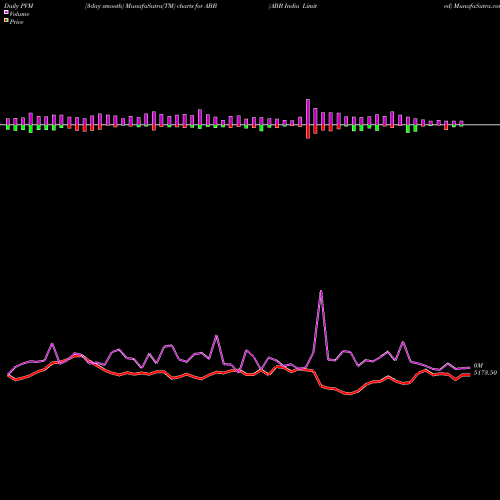Viewport: 500px width, 500px height.
Task: Click the '5178.50' price value label
Action: 485,373
